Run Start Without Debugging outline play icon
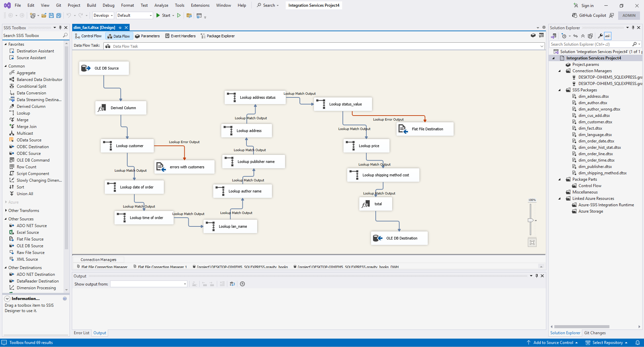This screenshot has height=347, width=644. [x=179, y=15]
